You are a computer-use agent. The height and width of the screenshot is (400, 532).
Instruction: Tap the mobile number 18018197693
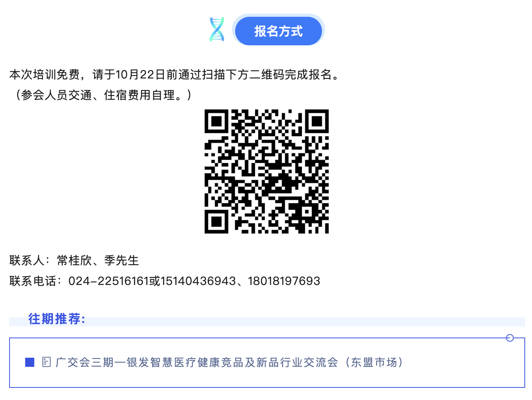(284, 281)
